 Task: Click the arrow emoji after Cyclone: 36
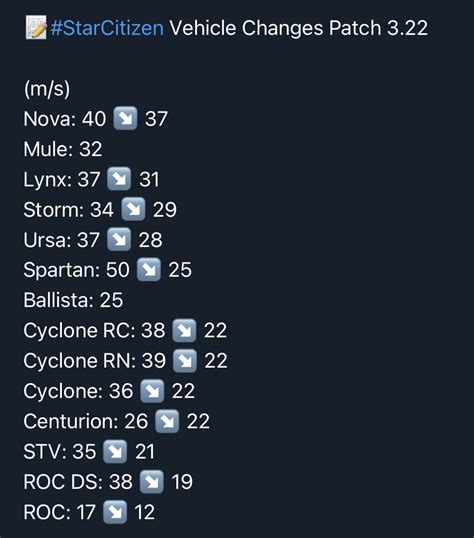coord(152,391)
